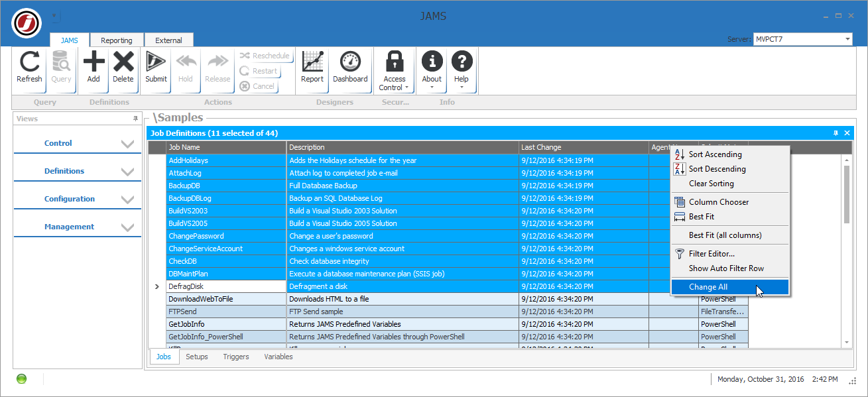868x397 pixels.
Task: Switch to the Setups bottom tab
Action: [x=197, y=357]
